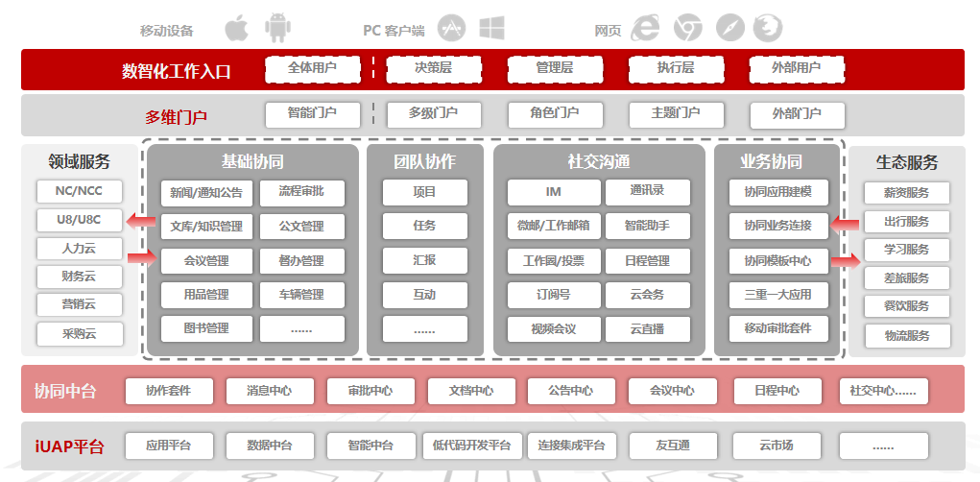Expand the …… box under 团队协作
This screenshot has width=980, height=482.
click(x=424, y=329)
